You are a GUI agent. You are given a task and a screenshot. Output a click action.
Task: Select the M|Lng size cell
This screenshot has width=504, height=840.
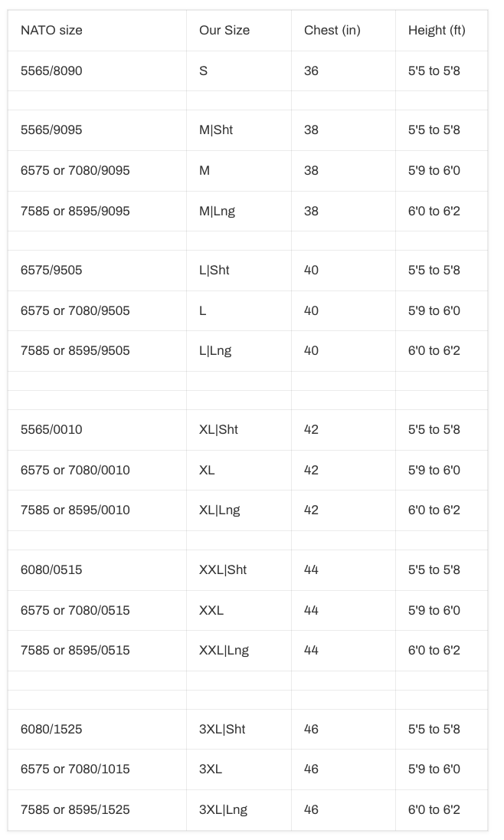217,212
